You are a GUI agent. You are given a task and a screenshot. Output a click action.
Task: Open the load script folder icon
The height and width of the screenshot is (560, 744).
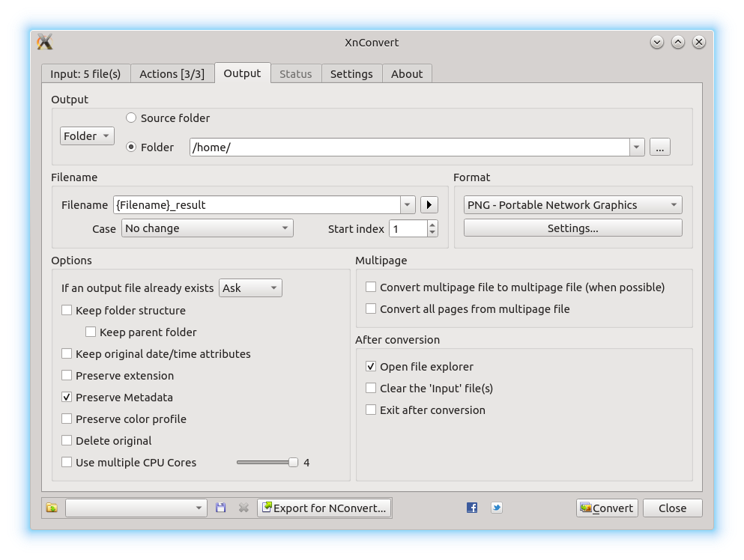tap(52, 508)
